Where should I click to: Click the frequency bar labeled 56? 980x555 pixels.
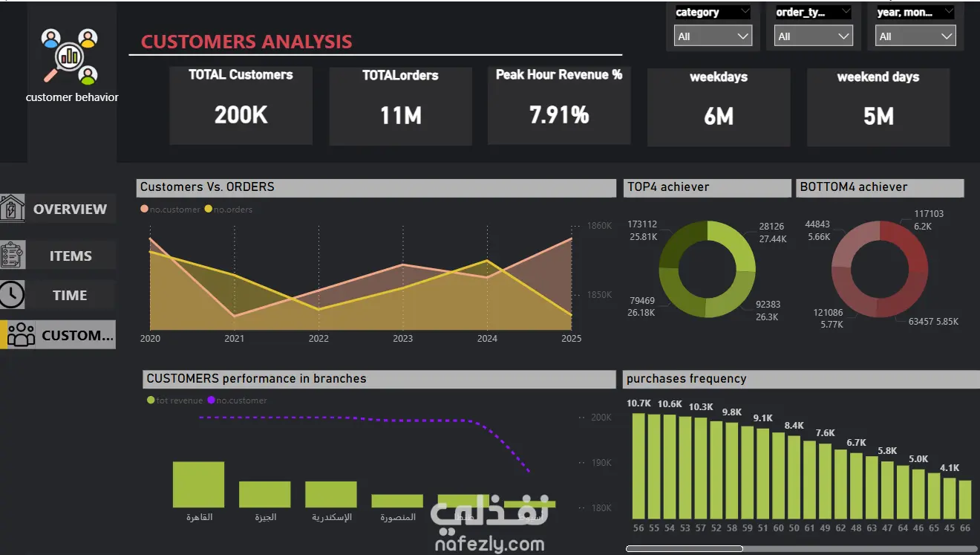pos(638,466)
